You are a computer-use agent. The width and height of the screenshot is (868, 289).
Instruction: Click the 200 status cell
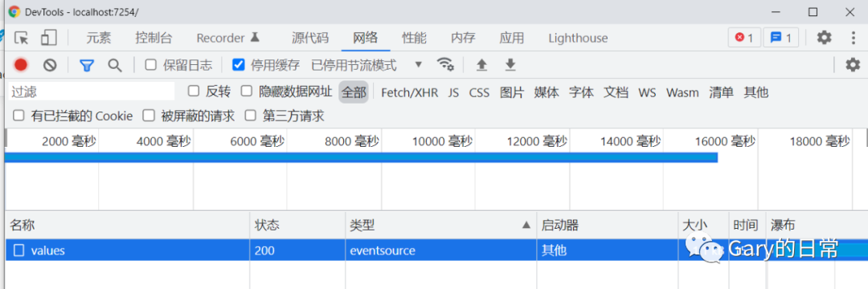tap(297, 250)
